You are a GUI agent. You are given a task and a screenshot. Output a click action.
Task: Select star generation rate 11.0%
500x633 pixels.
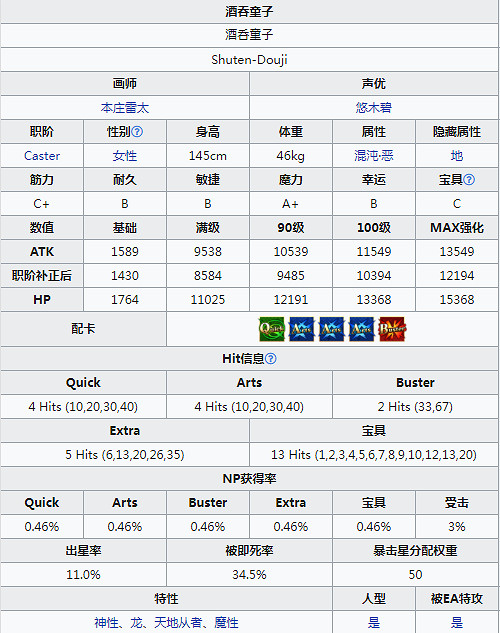point(83,575)
